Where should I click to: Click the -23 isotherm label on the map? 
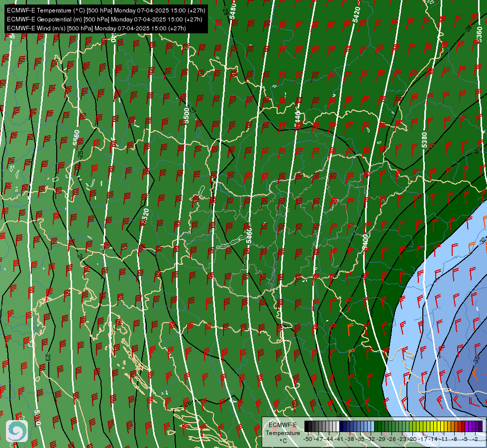click(47, 357)
